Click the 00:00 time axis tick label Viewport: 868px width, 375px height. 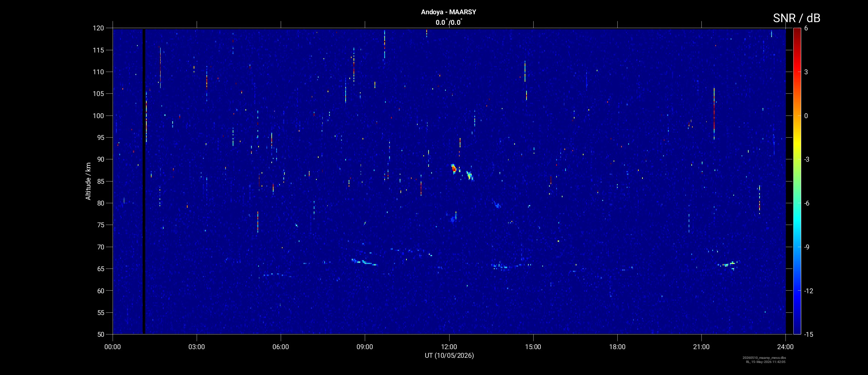point(113,347)
